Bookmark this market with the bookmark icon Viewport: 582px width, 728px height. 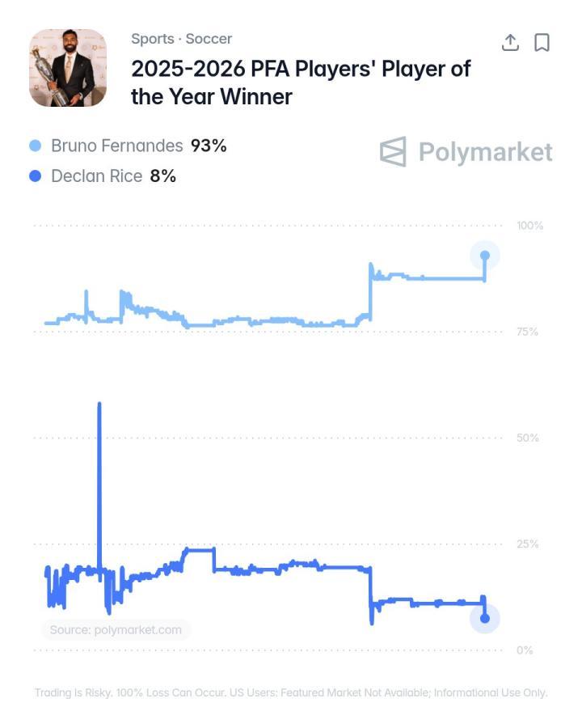pyautogui.click(x=542, y=42)
